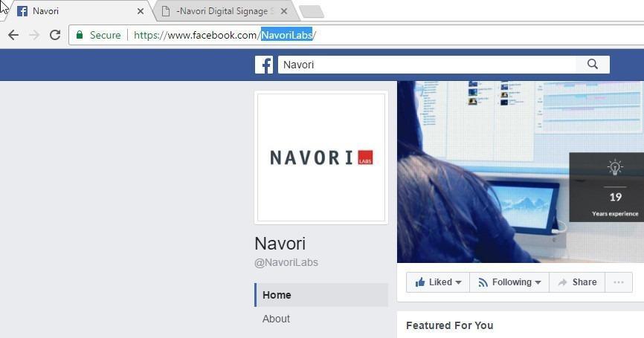Click the Facebook favicon on the Navori tab
This screenshot has width=644, height=338.
[22, 11]
